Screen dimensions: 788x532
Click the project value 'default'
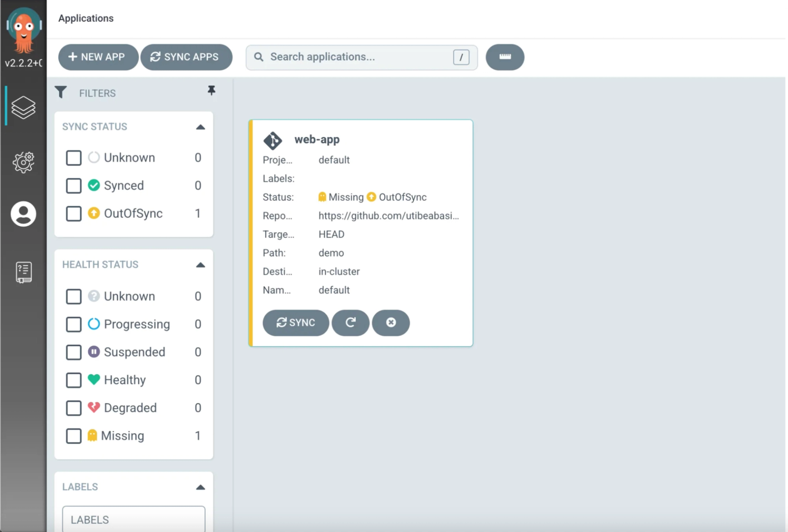click(334, 160)
